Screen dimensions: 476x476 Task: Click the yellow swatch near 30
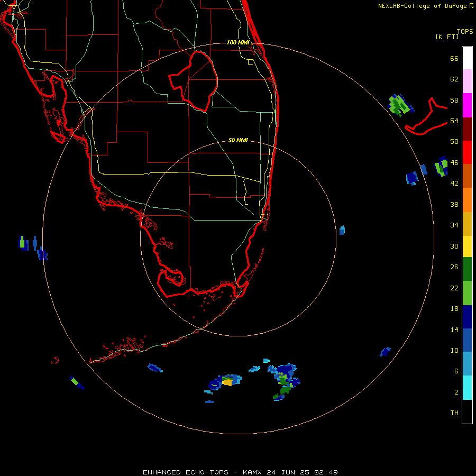pyautogui.click(x=467, y=246)
